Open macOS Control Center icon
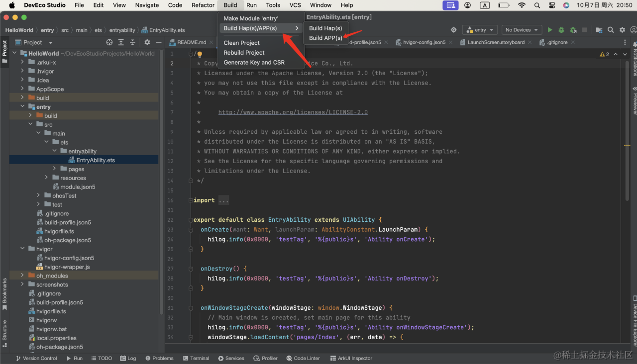637x364 pixels. click(551, 5)
